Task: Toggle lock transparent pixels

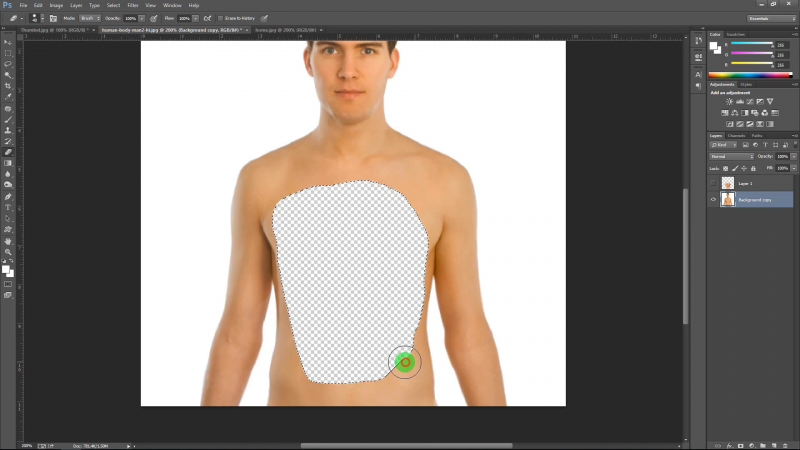Action: [x=726, y=168]
